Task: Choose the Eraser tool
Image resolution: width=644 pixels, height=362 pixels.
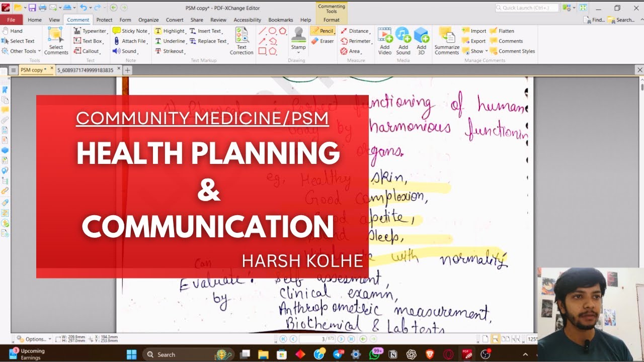Action: (x=323, y=41)
